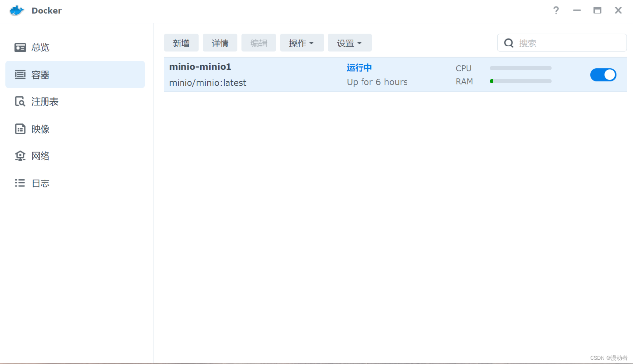
Task: Open the 设置 (Settings) dropdown
Action: 350,43
